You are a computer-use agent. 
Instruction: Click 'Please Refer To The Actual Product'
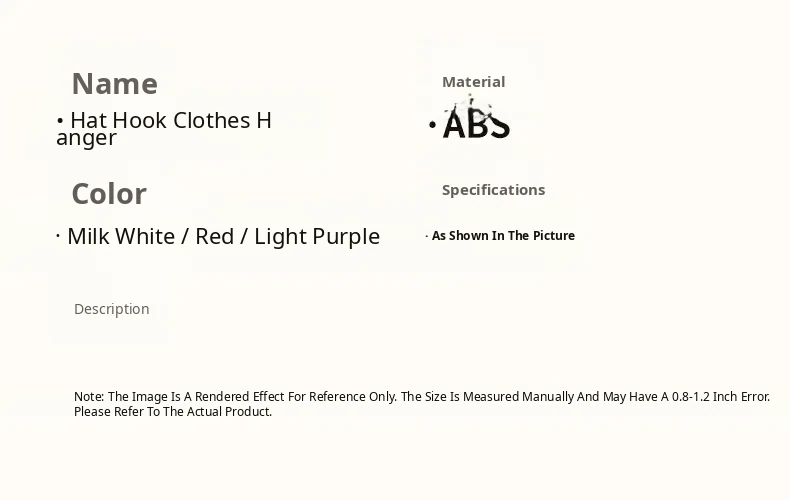point(172,412)
